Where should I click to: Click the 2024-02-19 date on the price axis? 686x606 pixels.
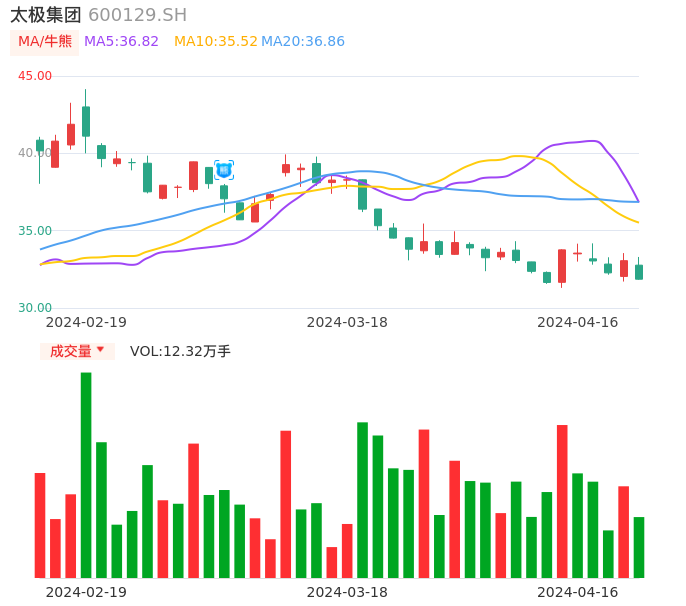point(86,322)
